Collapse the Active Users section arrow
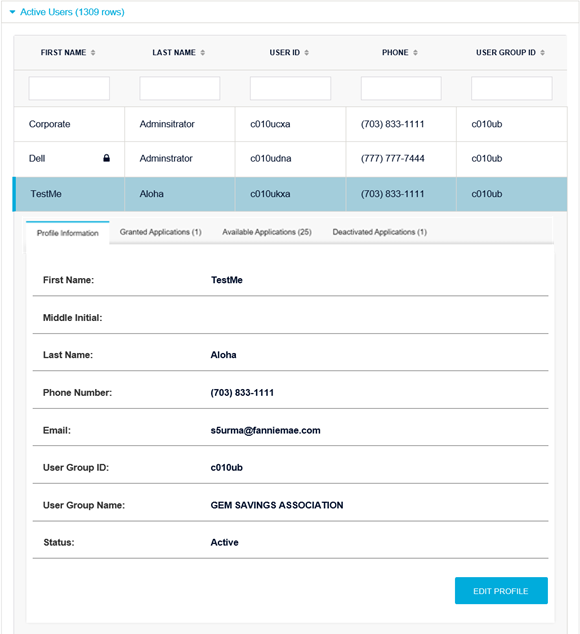Image resolution: width=580 pixels, height=634 pixels. point(12,12)
